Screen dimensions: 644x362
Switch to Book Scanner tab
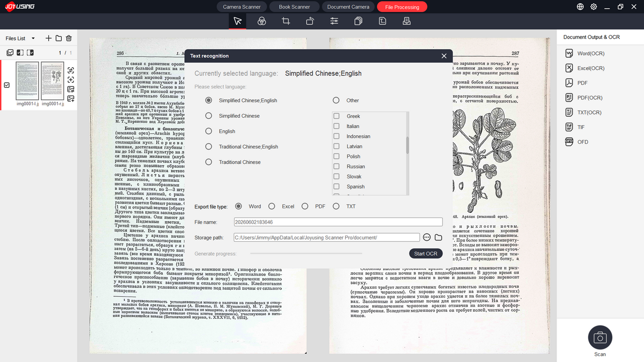pos(294,7)
